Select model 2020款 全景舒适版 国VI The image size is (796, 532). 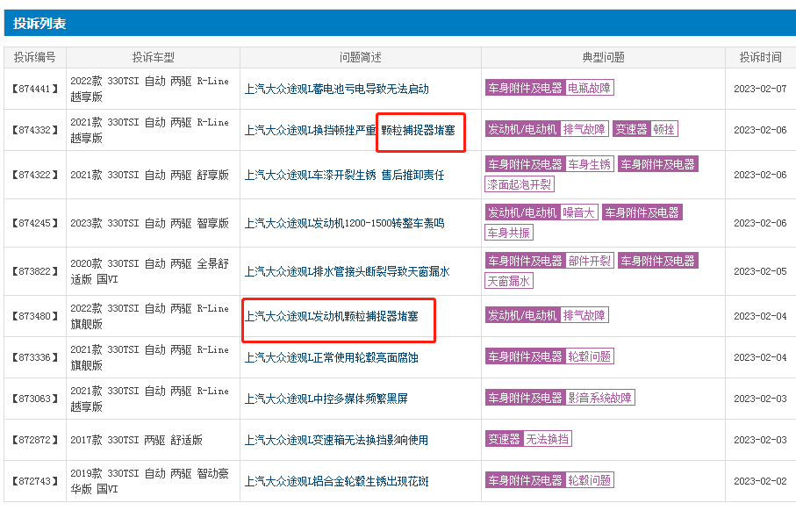149,271
